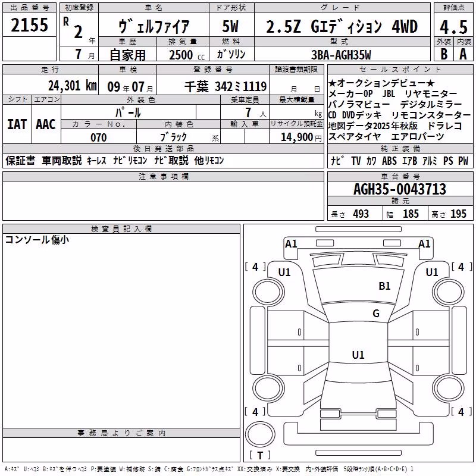Click メーカーOP JBL リヤモニター line

[x=393, y=93]
